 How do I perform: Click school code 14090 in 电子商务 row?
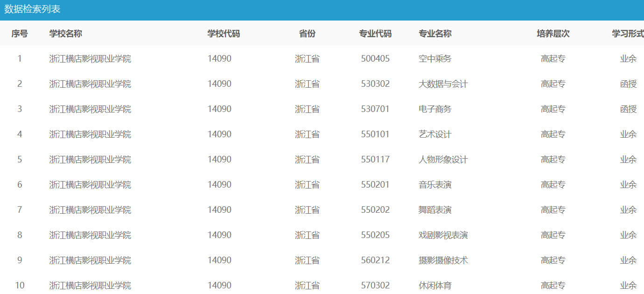click(x=219, y=109)
